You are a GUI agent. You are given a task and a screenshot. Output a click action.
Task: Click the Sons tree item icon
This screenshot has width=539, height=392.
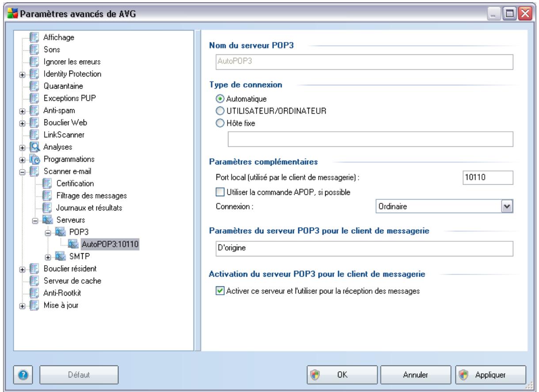[34, 49]
